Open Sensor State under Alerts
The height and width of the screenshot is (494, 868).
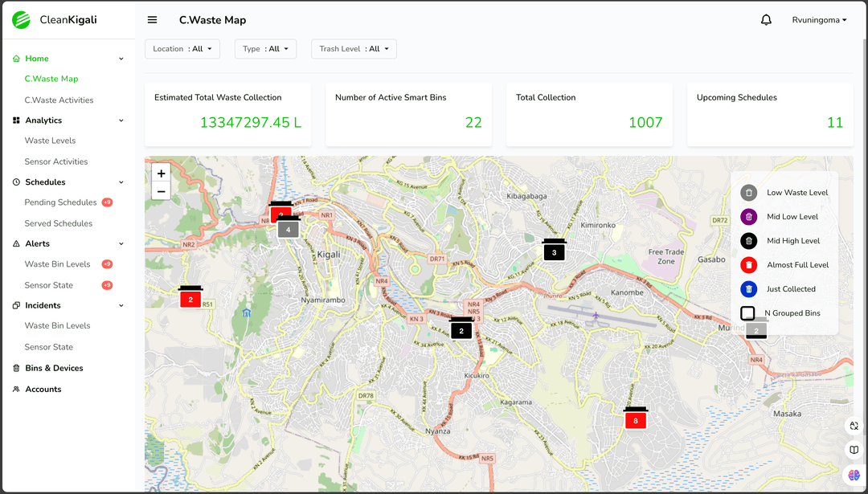pyautogui.click(x=49, y=285)
